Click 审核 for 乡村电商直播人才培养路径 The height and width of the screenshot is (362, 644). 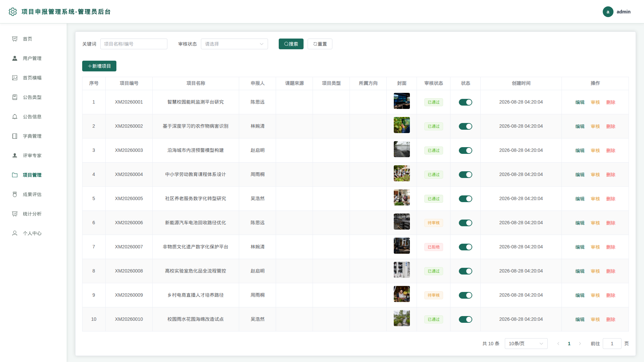click(595, 295)
